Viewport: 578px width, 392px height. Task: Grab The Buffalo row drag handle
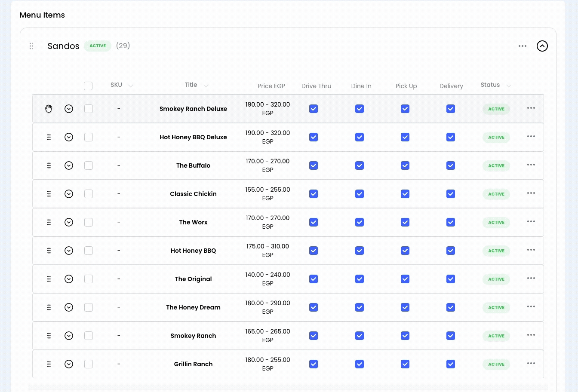click(x=49, y=165)
